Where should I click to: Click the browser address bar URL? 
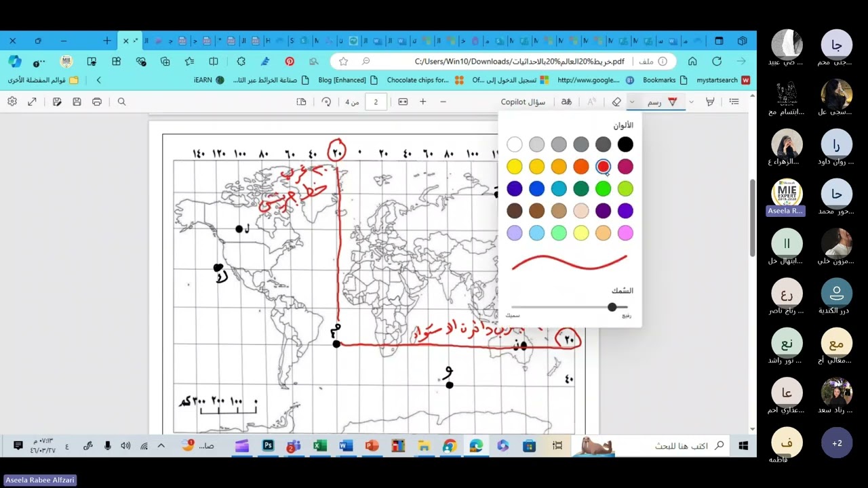coord(519,61)
